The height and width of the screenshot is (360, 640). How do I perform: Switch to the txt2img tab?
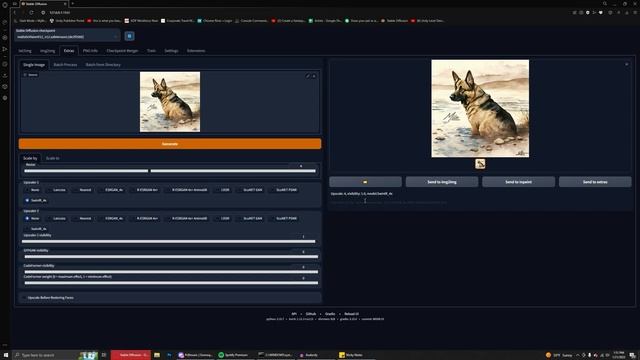tap(25, 51)
